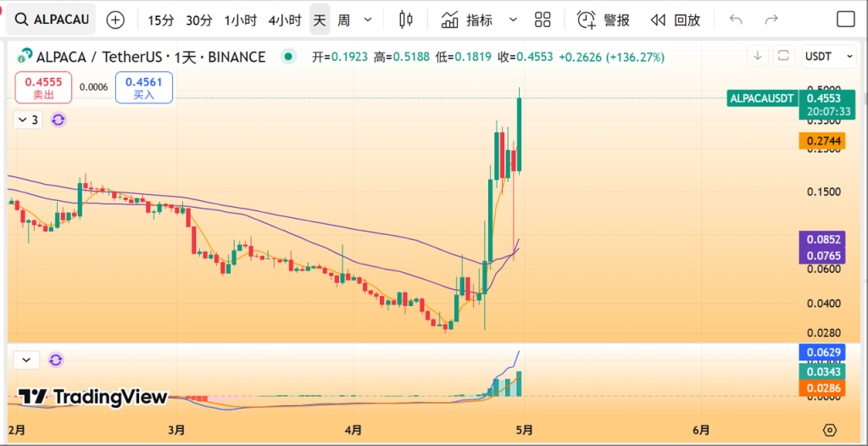Viewport: 868px width, 446px height.
Task: Open the USDT currency dropdown
Action: coord(823,57)
